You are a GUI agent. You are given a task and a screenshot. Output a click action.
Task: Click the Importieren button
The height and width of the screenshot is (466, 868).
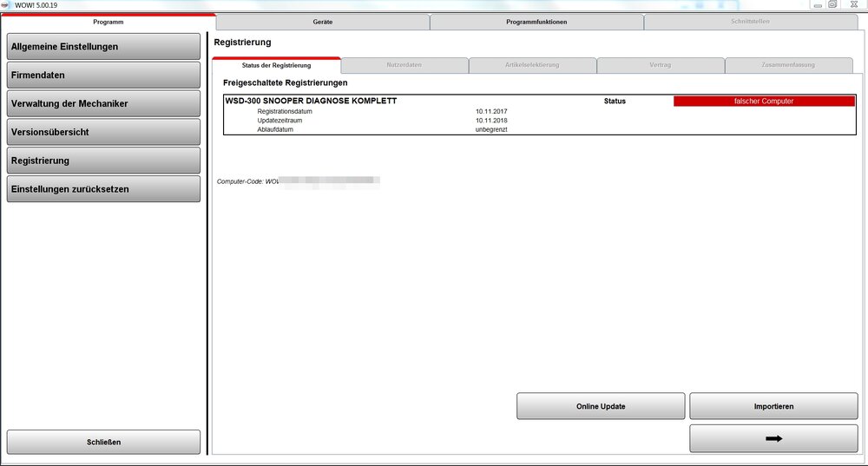pos(773,406)
